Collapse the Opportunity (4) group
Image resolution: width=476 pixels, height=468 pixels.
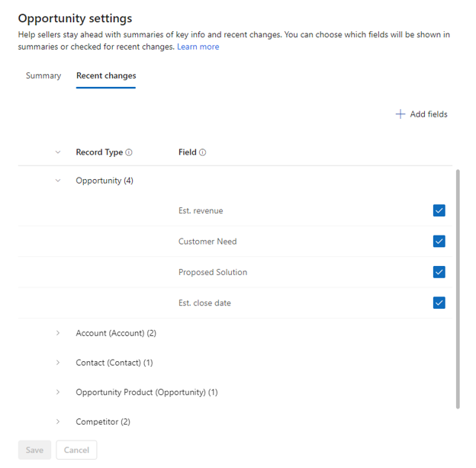click(58, 181)
